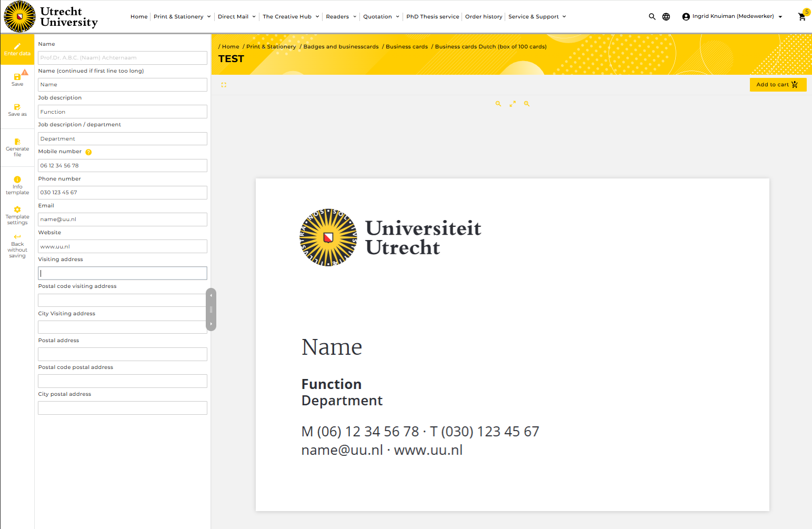Click the panel divider resize handle
This screenshot has height=529, width=812.
211,310
